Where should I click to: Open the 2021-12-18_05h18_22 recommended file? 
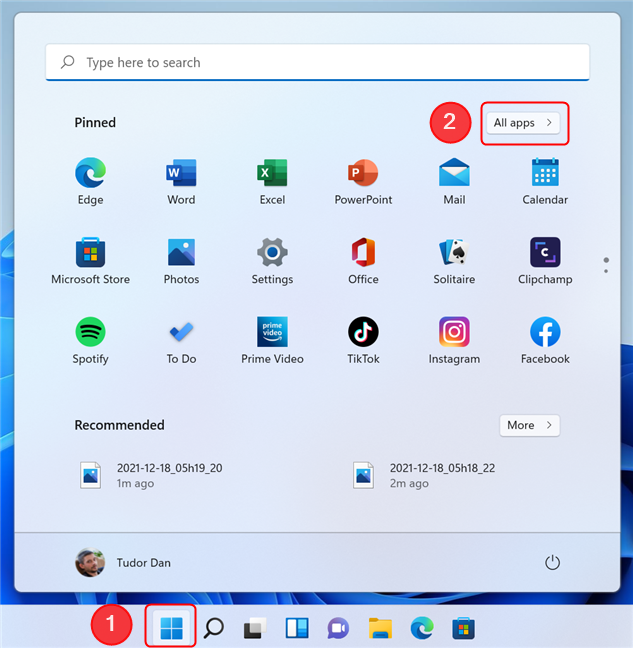pyautogui.click(x=424, y=475)
